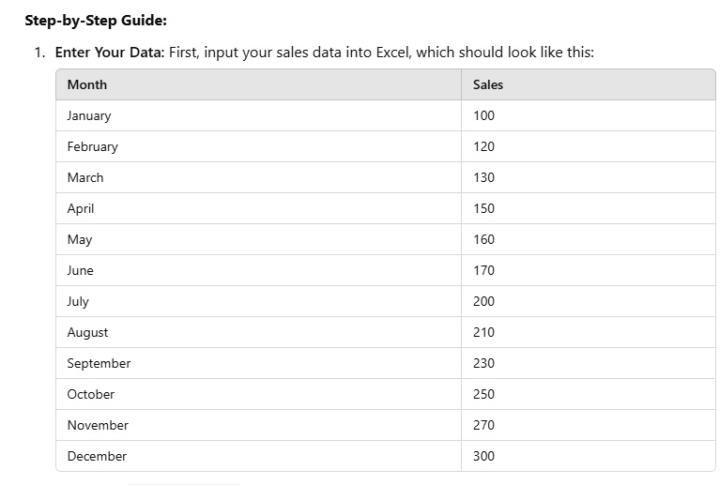Click the September month cell
Viewport: 720px width, 485px height.
point(98,364)
